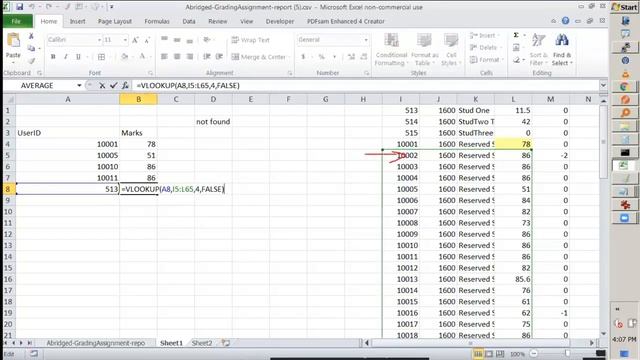This screenshot has width=640, height=360.
Task: Switch to the Page Layout tab
Action: (115, 21)
